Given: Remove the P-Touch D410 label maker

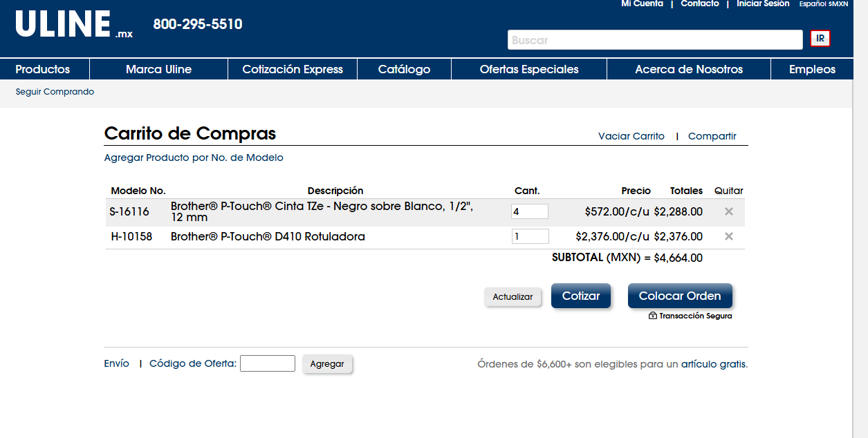Looking at the screenshot, I should pyautogui.click(x=728, y=236).
